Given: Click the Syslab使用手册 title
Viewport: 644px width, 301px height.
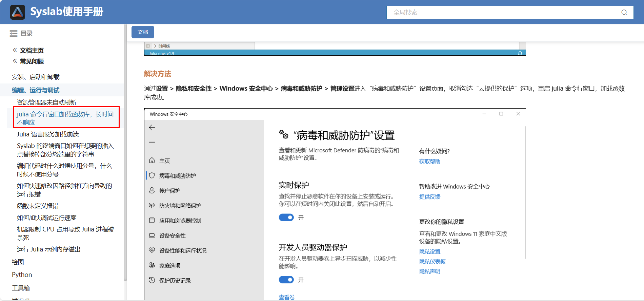Looking at the screenshot, I should coord(67,12).
